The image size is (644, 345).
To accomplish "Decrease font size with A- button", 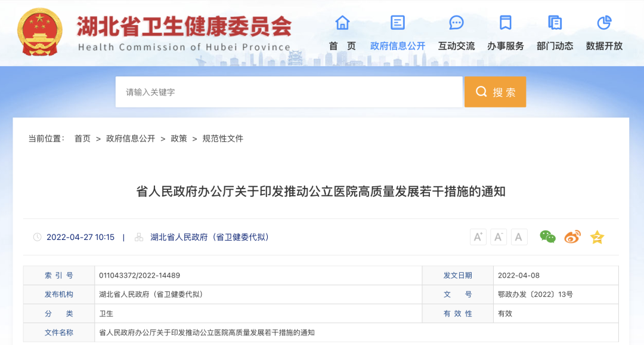I will (x=499, y=237).
